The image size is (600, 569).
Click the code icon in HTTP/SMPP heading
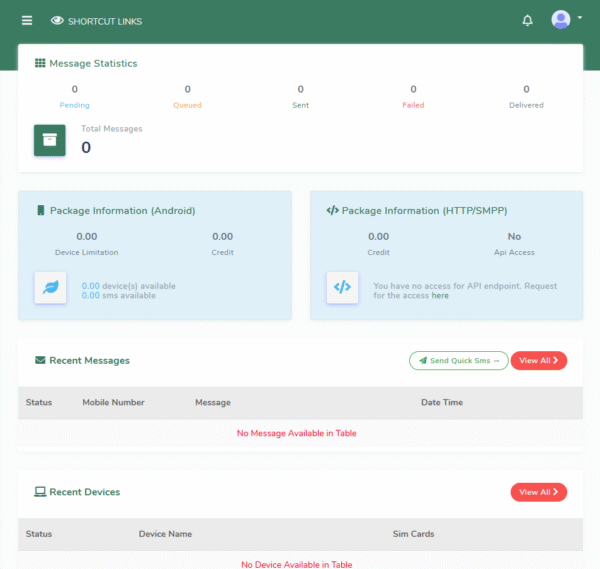pos(333,210)
